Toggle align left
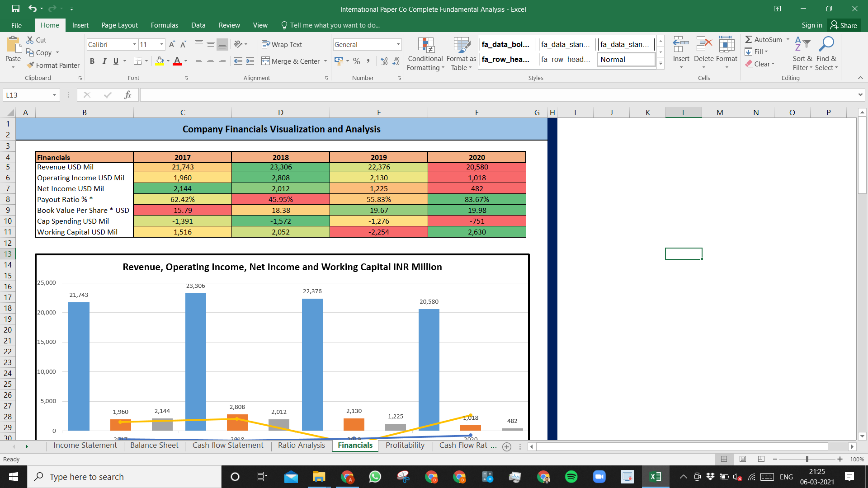 [x=199, y=61]
